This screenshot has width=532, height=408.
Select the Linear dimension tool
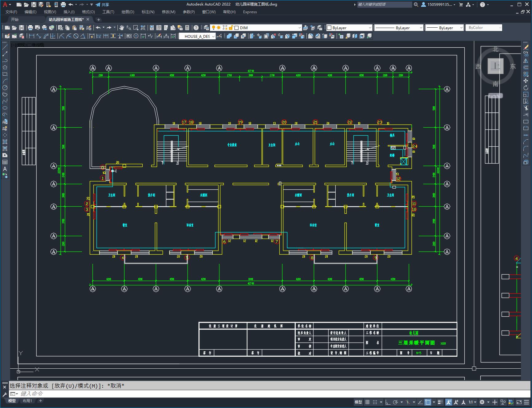coord(32,36)
